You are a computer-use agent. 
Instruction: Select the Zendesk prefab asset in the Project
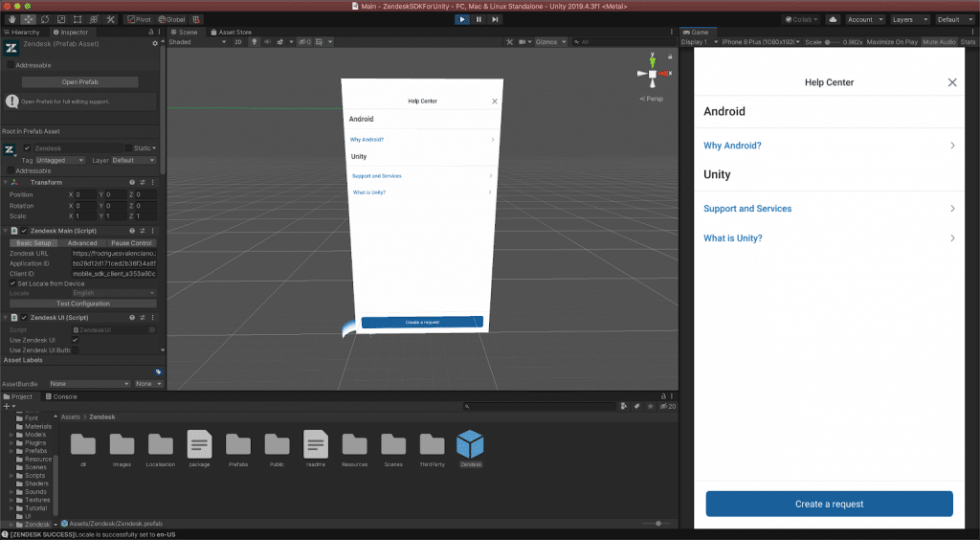coord(470,445)
